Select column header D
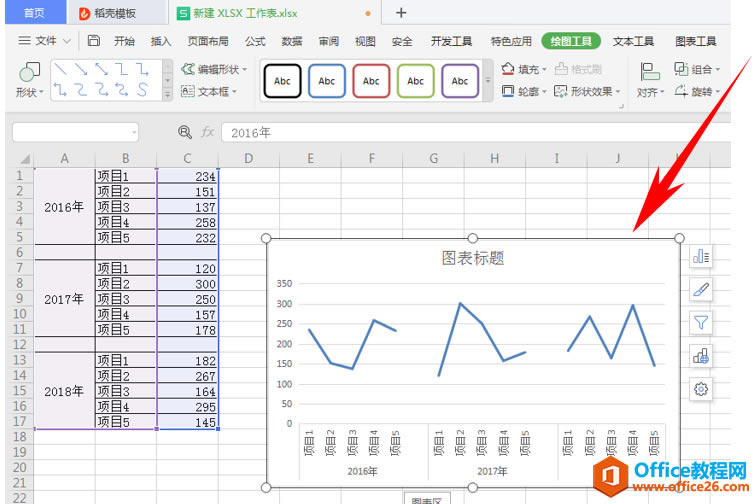756x504 pixels. point(249,159)
